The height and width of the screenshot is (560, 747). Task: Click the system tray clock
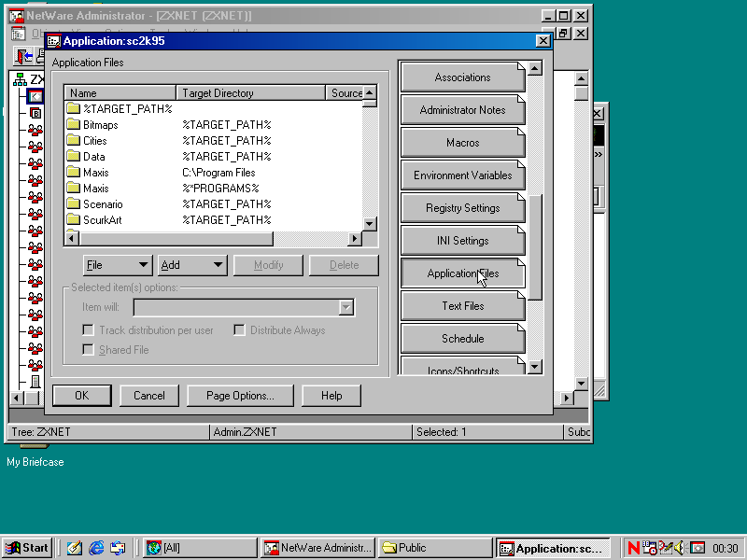pos(725,548)
